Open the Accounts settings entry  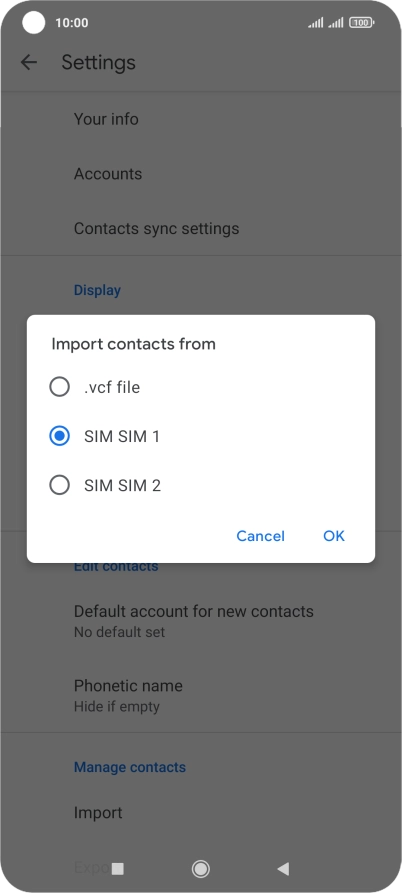click(x=201, y=174)
